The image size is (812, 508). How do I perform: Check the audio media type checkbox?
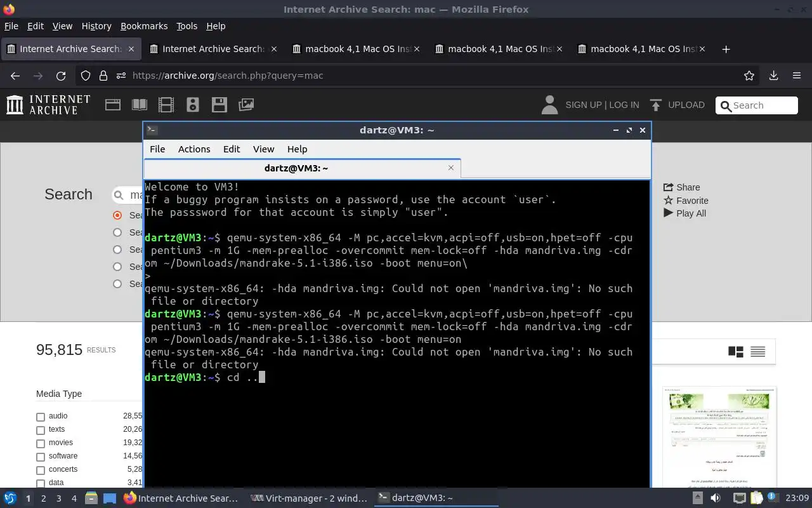point(41,417)
